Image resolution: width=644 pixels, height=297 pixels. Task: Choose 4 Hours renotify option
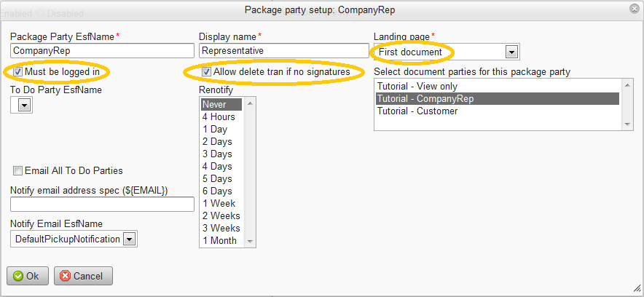219,116
